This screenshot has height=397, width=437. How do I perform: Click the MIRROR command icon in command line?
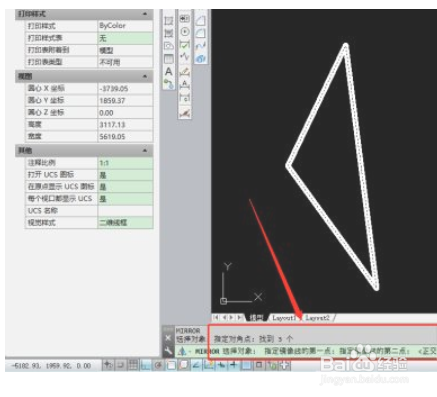pos(182,351)
